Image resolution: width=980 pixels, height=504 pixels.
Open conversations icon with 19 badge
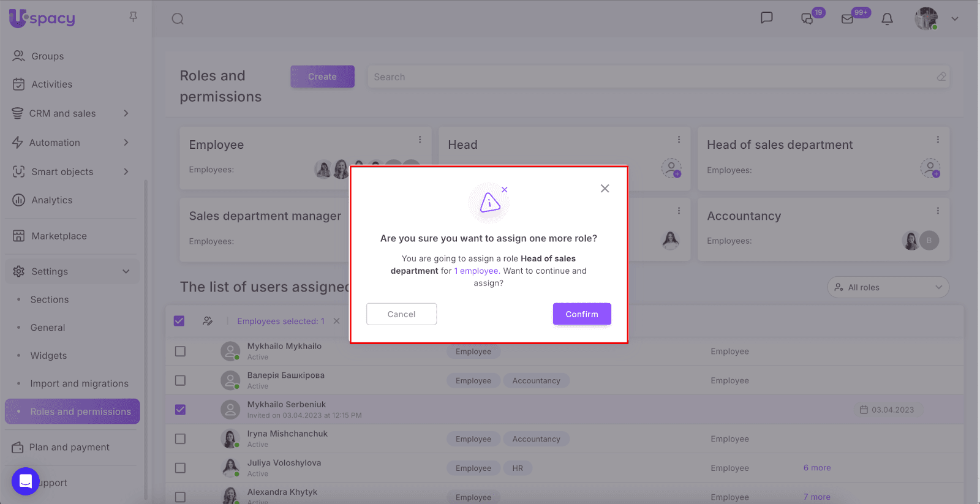pos(808,18)
